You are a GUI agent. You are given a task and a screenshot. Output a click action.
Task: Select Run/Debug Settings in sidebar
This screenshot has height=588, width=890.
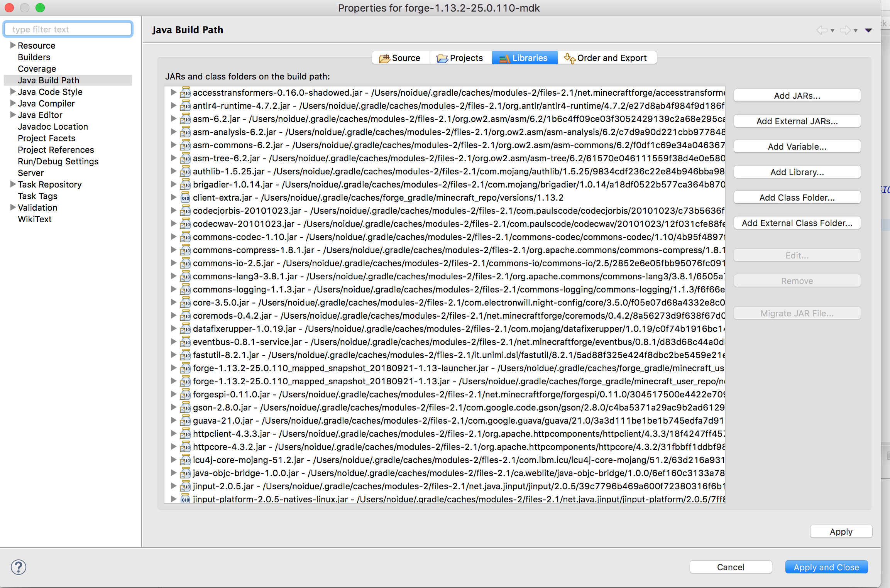pyautogui.click(x=58, y=161)
